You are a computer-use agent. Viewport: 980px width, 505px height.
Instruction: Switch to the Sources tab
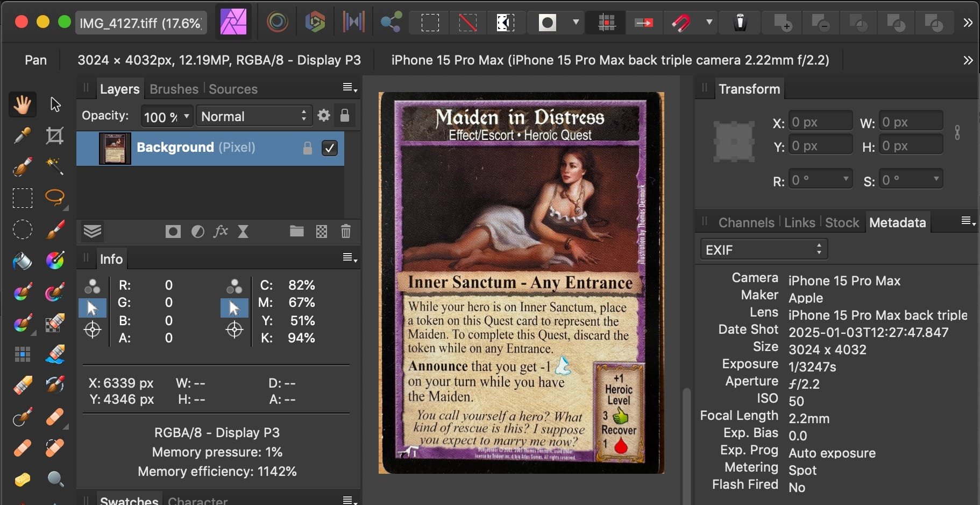(233, 89)
